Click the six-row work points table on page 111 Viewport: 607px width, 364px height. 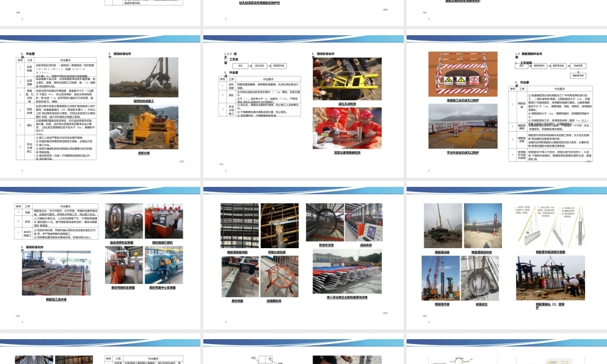[x=56, y=109]
